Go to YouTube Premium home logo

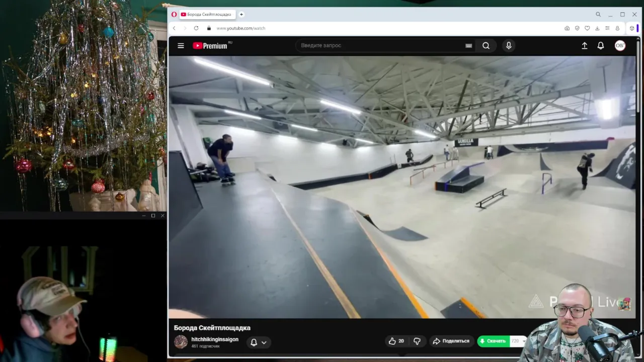[x=210, y=45]
